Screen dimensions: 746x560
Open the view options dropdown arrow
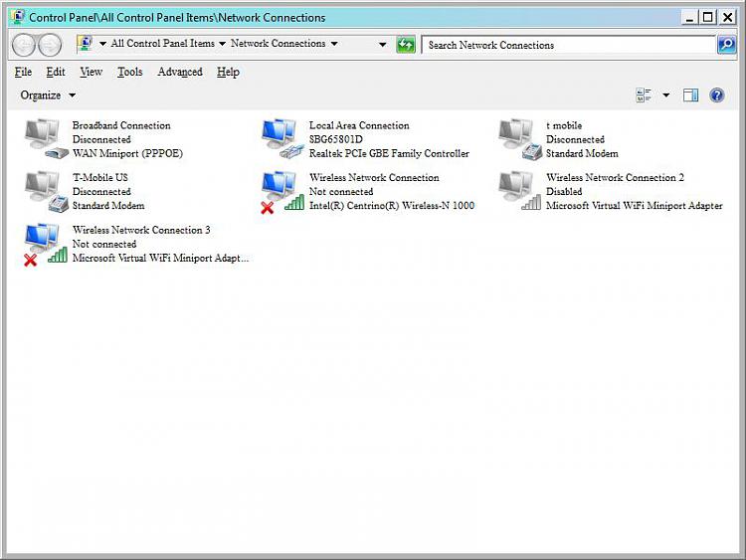(666, 95)
